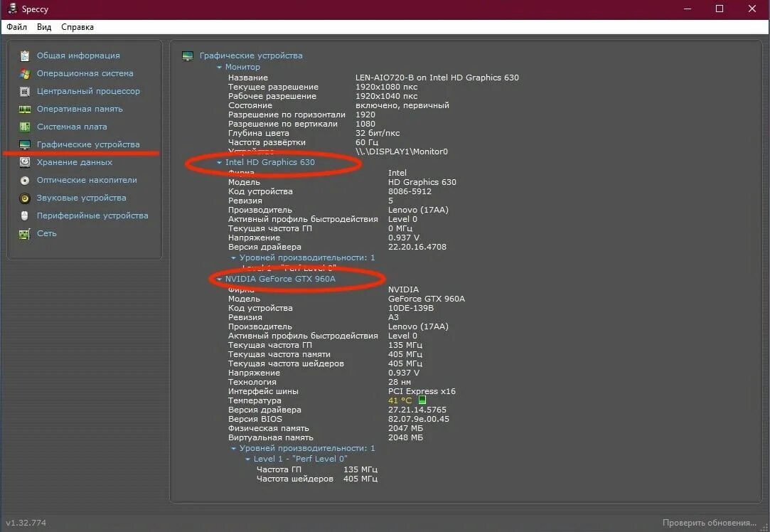The height and width of the screenshot is (532, 770).
Task: Select Центральный процессор section label
Action: click(x=88, y=91)
